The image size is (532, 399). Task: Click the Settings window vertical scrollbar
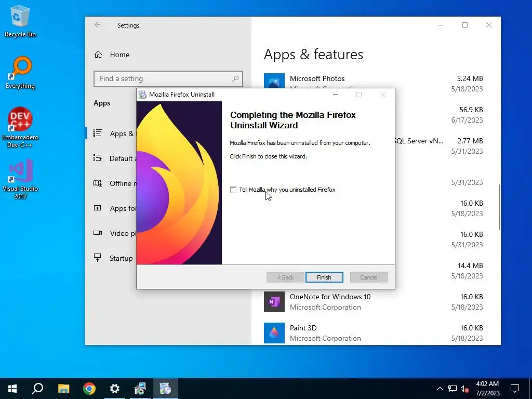coord(499,207)
